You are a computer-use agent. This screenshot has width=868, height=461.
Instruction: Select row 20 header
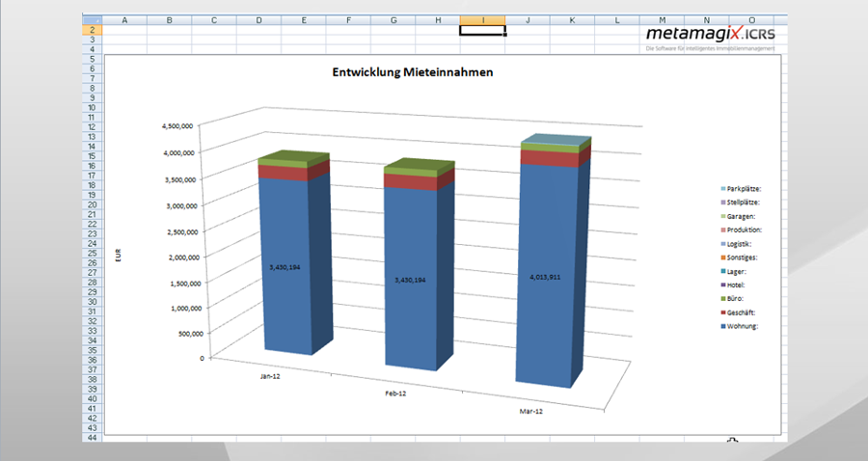click(93, 204)
